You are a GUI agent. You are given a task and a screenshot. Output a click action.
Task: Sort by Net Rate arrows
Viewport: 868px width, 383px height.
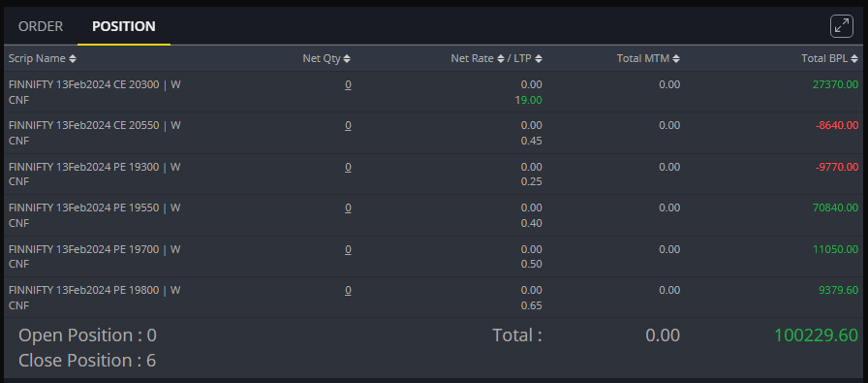pyautogui.click(x=501, y=58)
